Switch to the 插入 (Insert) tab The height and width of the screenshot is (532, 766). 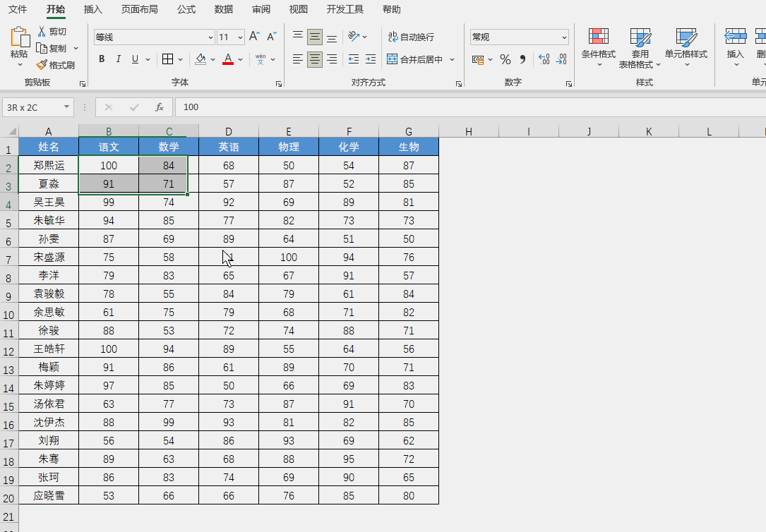(x=92, y=9)
